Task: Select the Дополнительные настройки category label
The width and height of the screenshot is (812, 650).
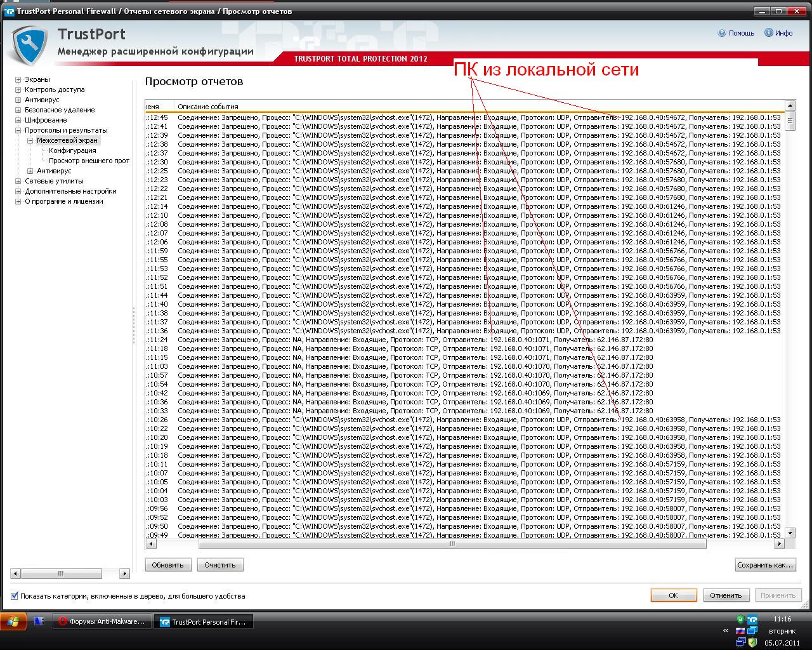Action: pos(70,191)
